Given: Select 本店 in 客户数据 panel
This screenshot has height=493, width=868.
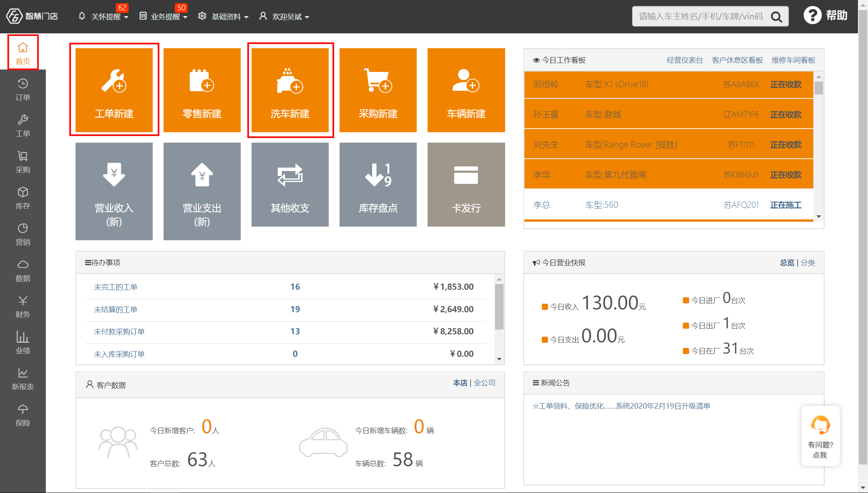Looking at the screenshot, I should tap(460, 383).
